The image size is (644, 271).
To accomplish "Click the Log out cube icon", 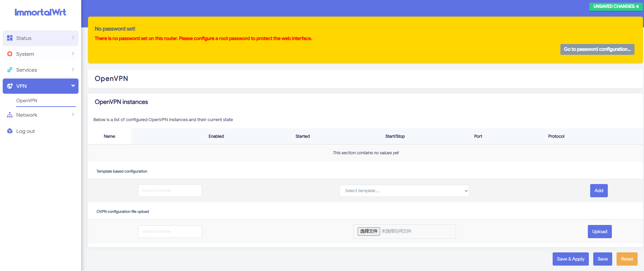I will (x=10, y=131).
